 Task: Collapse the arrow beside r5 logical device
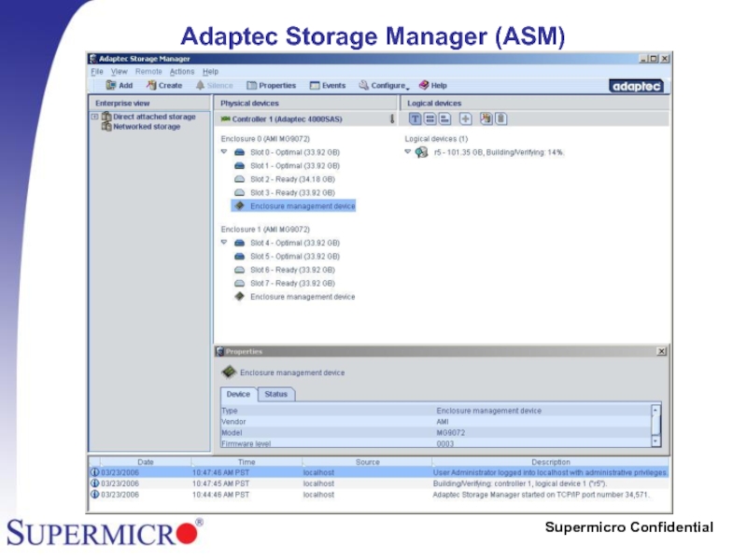click(x=407, y=152)
